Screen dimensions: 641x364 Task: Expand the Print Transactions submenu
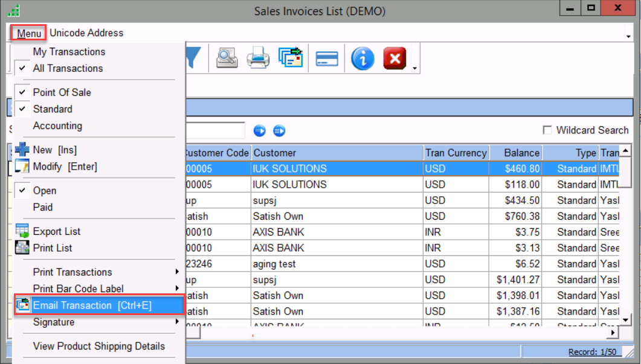point(72,272)
